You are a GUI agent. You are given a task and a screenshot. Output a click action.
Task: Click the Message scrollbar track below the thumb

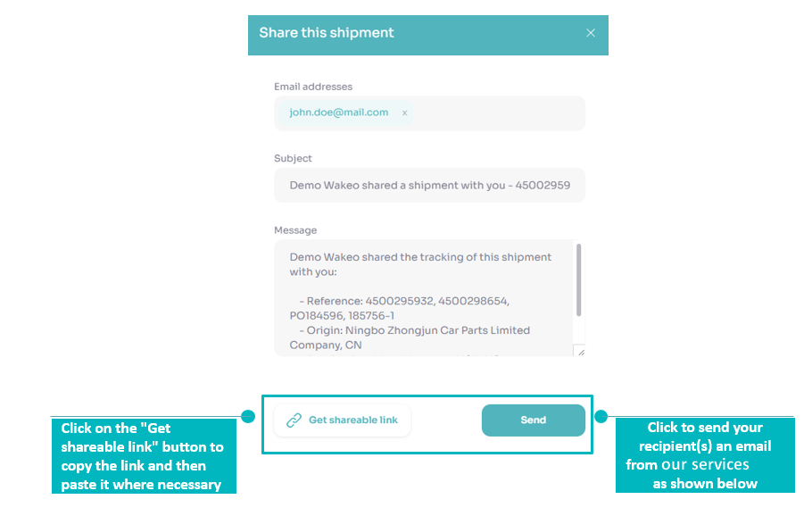(578, 330)
